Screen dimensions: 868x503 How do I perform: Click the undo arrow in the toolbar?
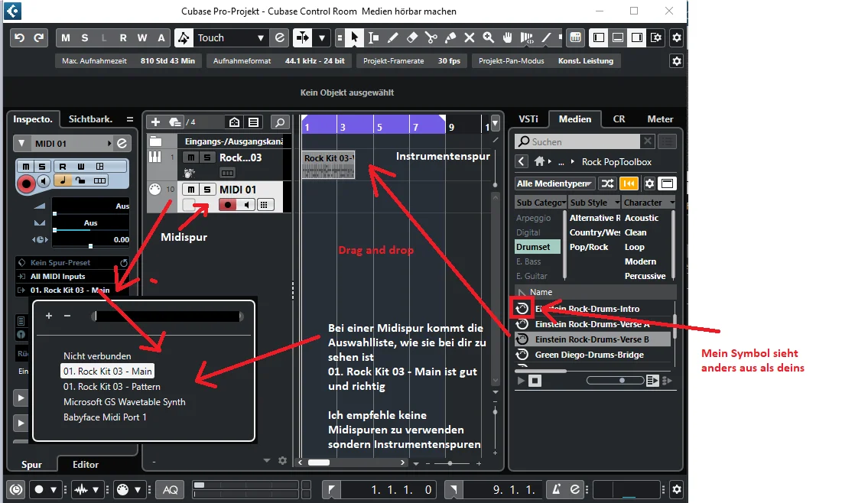tap(19, 37)
